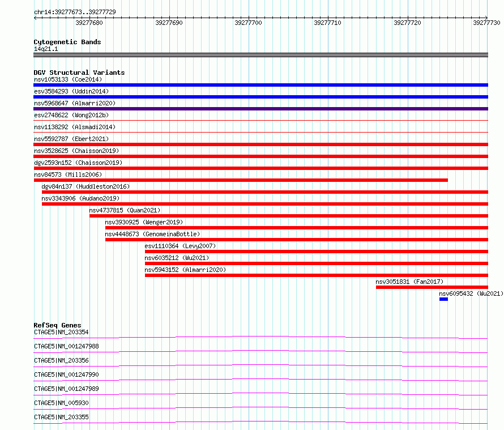The width and height of the screenshot is (504, 430).
Task: Click nsv84573 (Mills2006) label
Action: (x=68, y=174)
